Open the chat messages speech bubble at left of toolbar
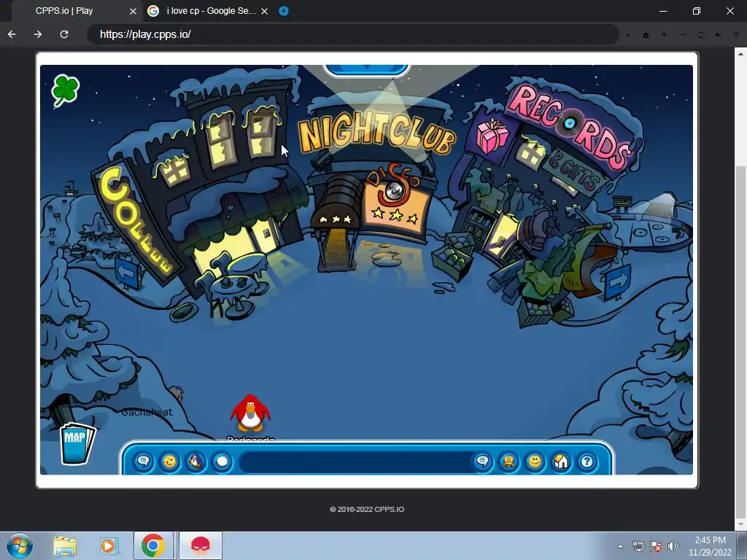This screenshot has width=747, height=560. coord(144,462)
